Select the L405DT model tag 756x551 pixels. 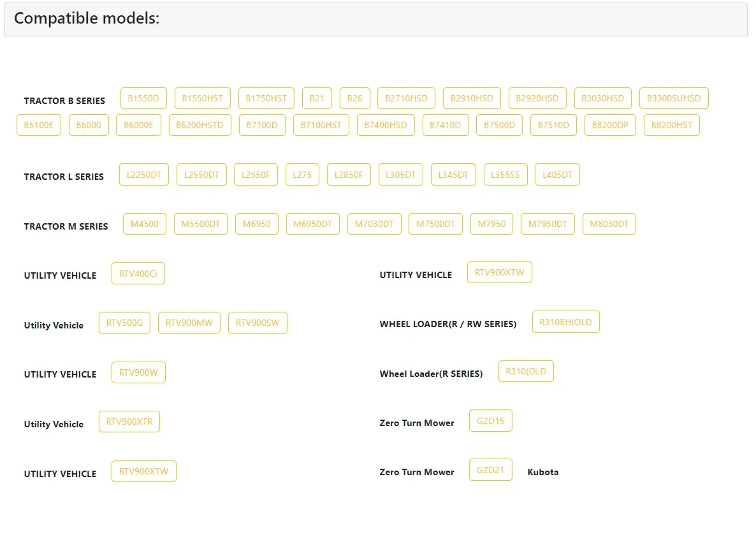click(557, 175)
